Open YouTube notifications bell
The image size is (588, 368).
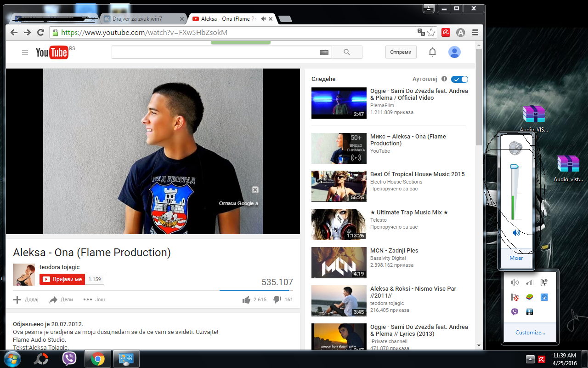(432, 52)
